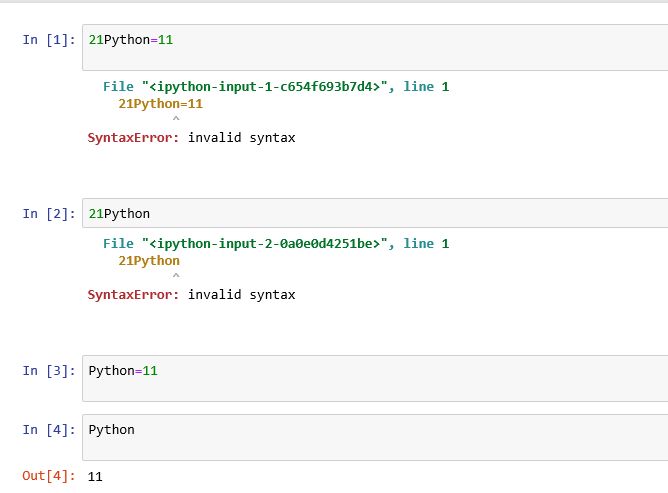Click code cell containing Python=11
Viewport: 668px width, 493px height.
coord(375,378)
